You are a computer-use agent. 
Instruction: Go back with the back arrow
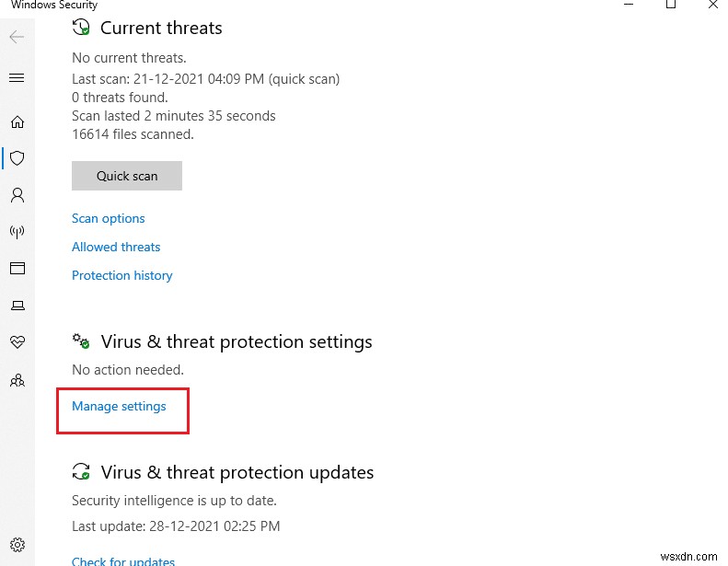coord(17,38)
